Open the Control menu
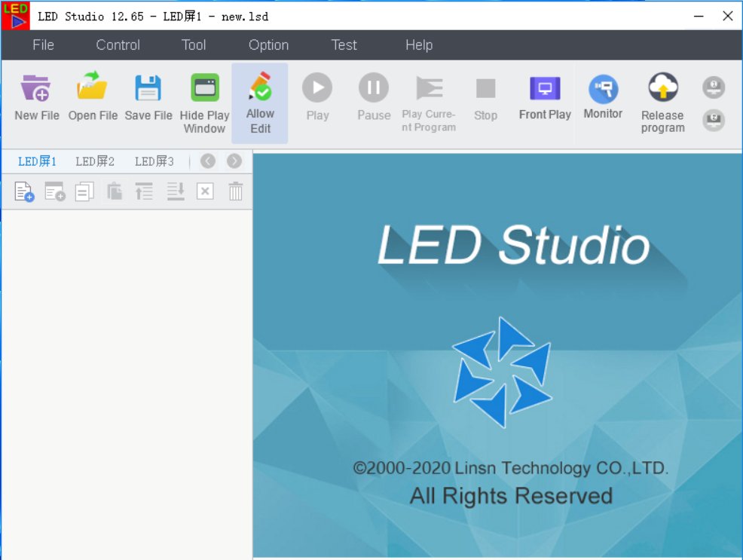 pyautogui.click(x=118, y=45)
